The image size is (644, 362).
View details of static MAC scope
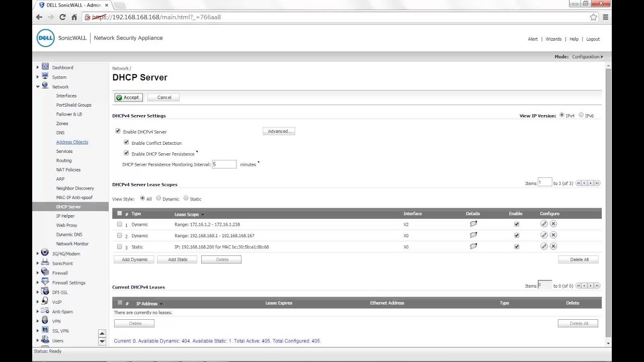(473, 246)
